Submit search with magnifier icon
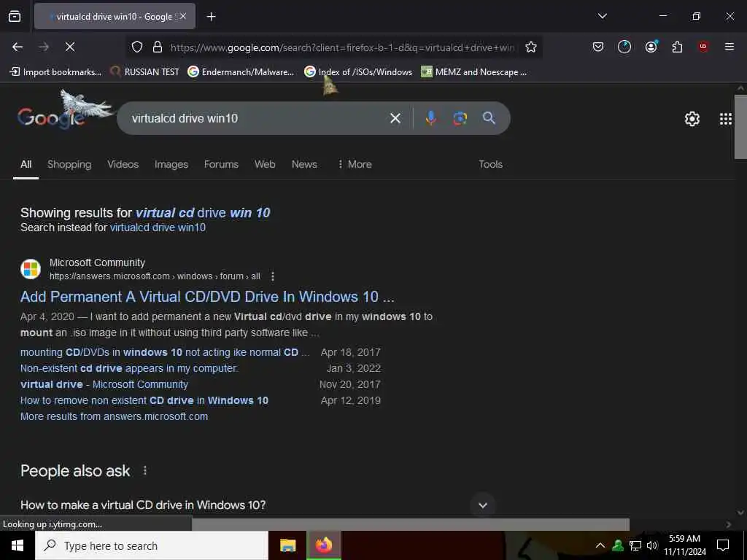The image size is (747, 560). point(489,118)
